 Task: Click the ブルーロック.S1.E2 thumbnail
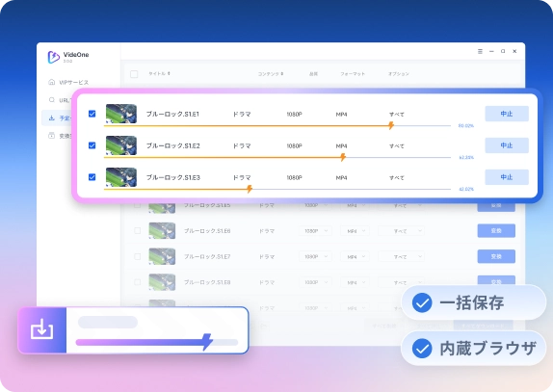click(x=121, y=145)
